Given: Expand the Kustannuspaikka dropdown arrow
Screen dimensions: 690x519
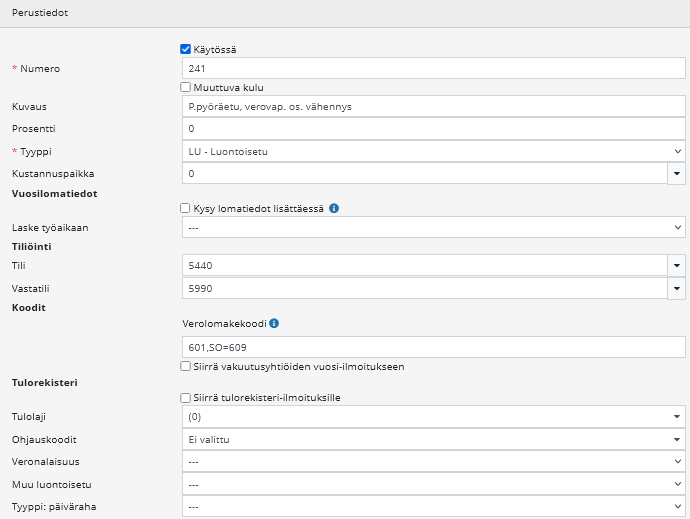Looking at the screenshot, I should click(677, 173).
